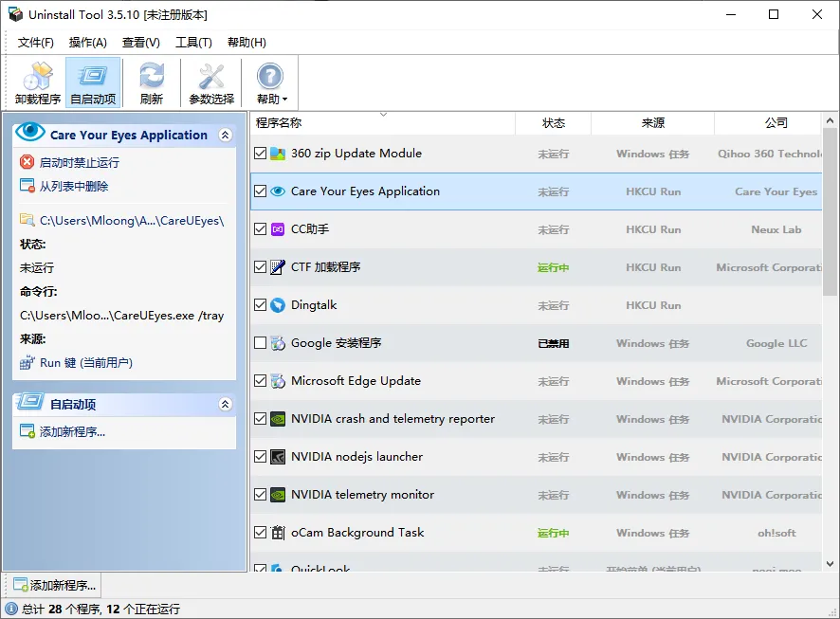Open the 工具(T) menu
Screen dimensions: 840x619
click(193, 43)
